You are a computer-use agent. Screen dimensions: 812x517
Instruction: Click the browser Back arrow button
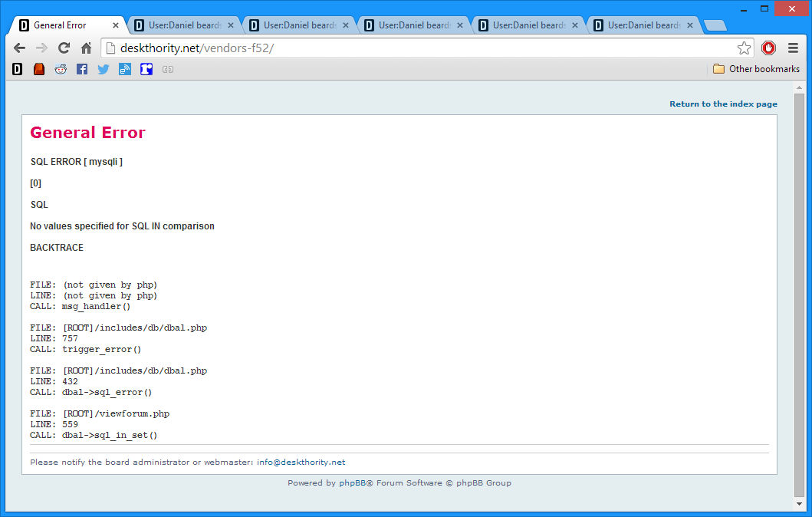pos(20,48)
